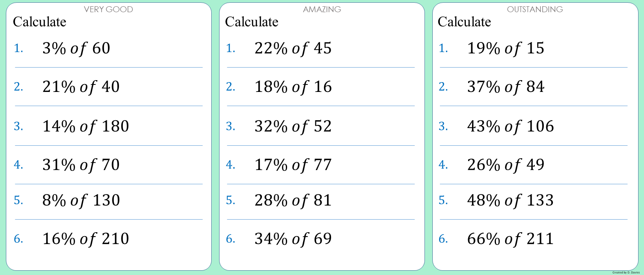Image resolution: width=644 pixels, height=275 pixels.
Task: Click the 34% of 69 problem
Action: (x=293, y=239)
